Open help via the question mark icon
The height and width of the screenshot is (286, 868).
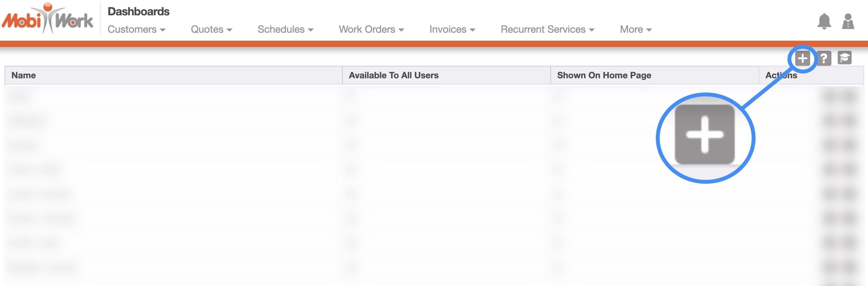point(824,58)
